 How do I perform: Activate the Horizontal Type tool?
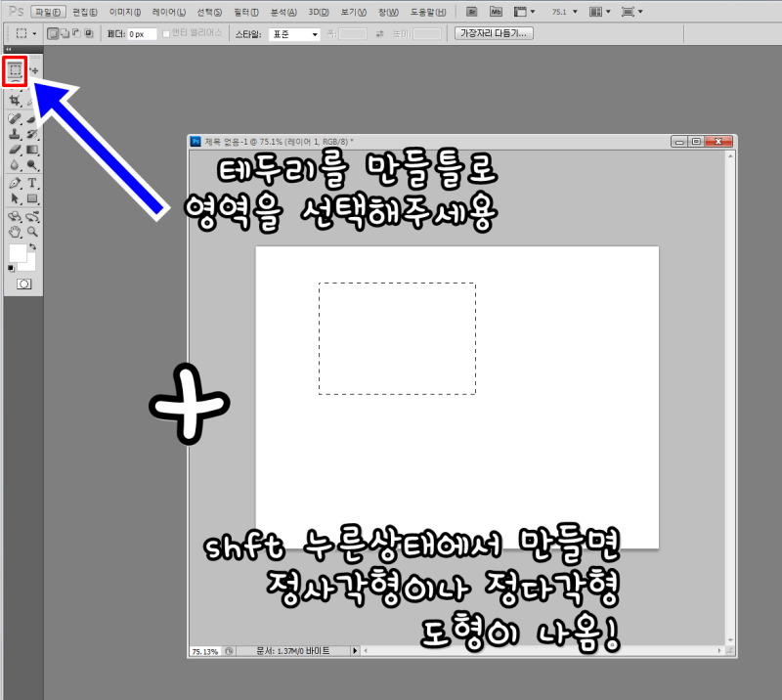(x=32, y=183)
